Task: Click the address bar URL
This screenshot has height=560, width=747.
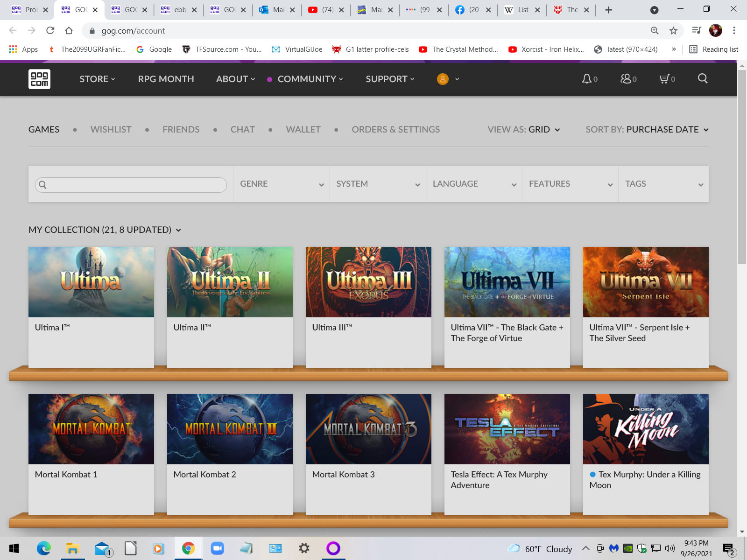Action: click(x=133, y=31)
